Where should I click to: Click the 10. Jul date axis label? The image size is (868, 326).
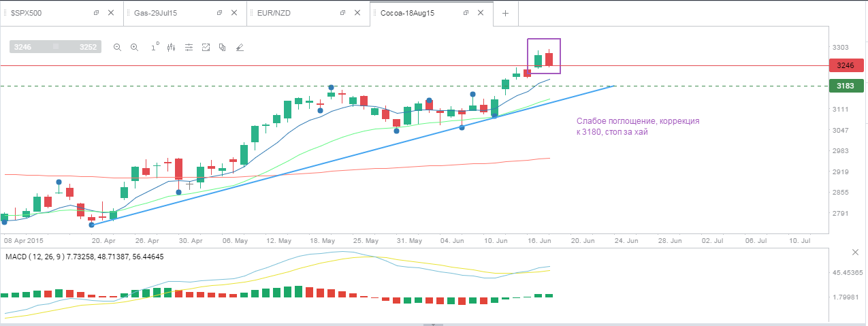[800, 240]
